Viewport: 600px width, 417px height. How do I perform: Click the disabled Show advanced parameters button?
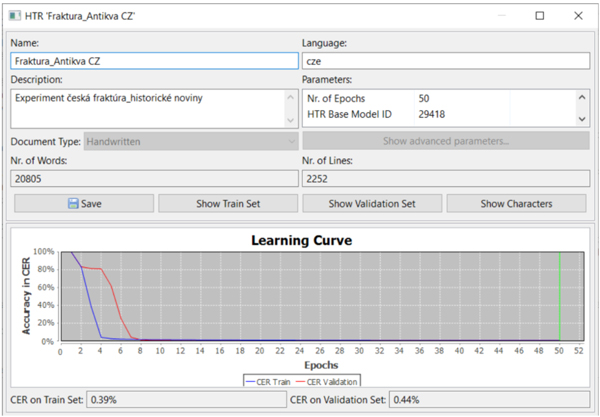coord(446,141)
